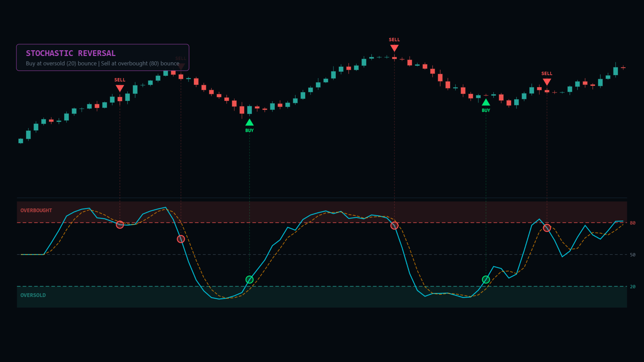Select the leftmost red circle on the oscillator
The width and height of the screenshot is (644, 362).
tap(120, 225)
